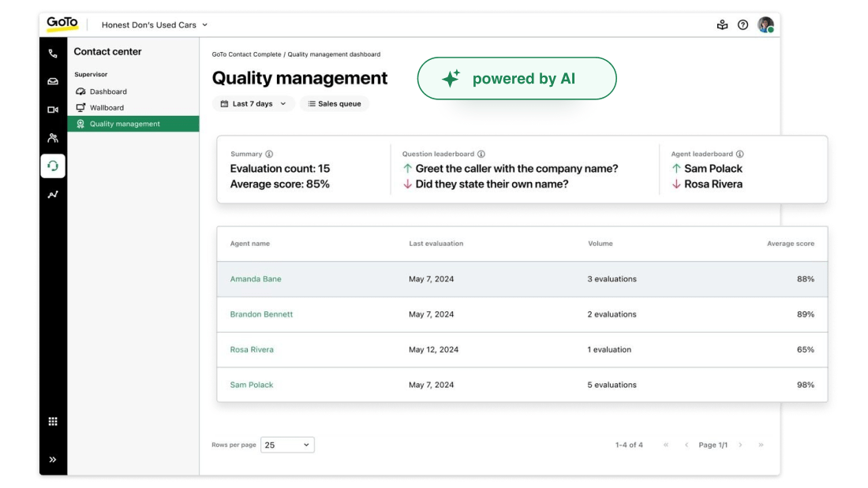This screenshot has width=868, height=488.
Task: Switch to the Wallboard view
Action: pos(105,107)
